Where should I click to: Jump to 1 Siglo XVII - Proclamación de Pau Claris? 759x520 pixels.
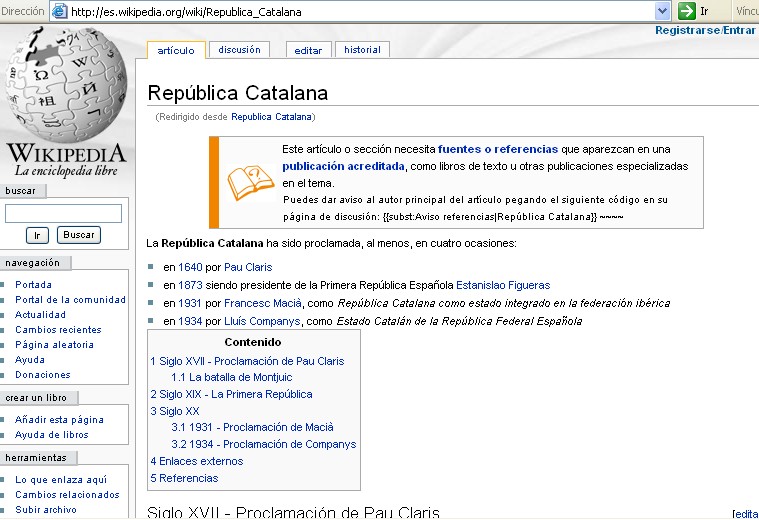(x=247, y=361)
